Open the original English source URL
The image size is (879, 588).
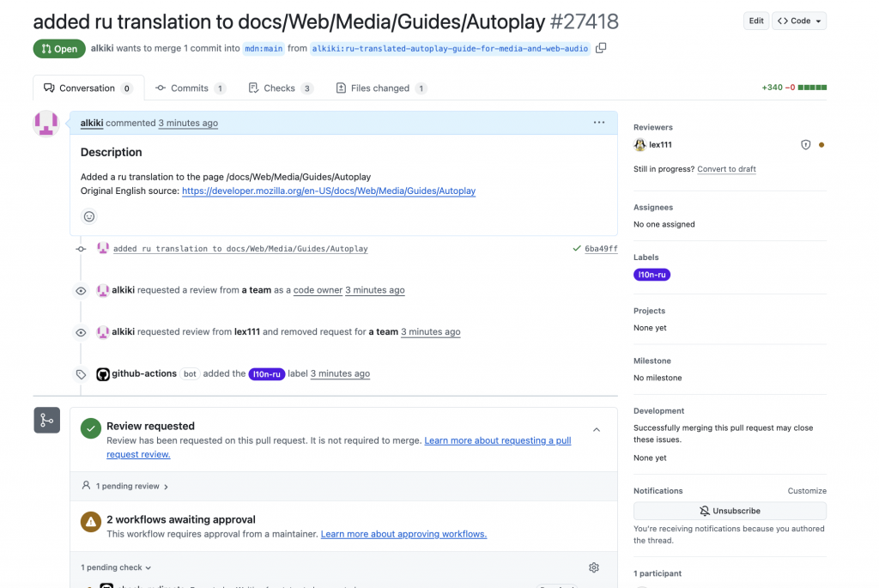pos(329,191)
